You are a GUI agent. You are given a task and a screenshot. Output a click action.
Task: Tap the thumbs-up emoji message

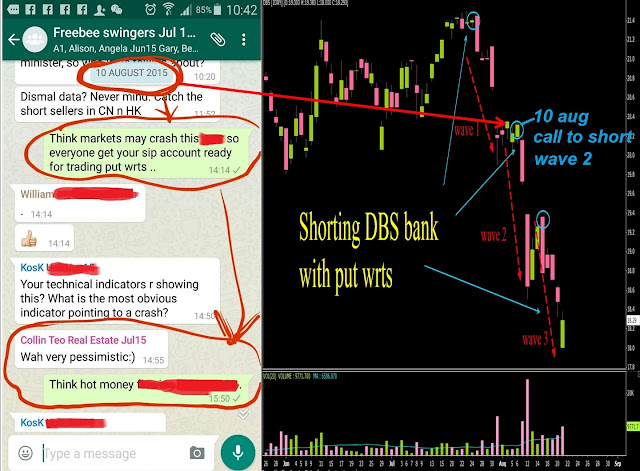[44, 238]
